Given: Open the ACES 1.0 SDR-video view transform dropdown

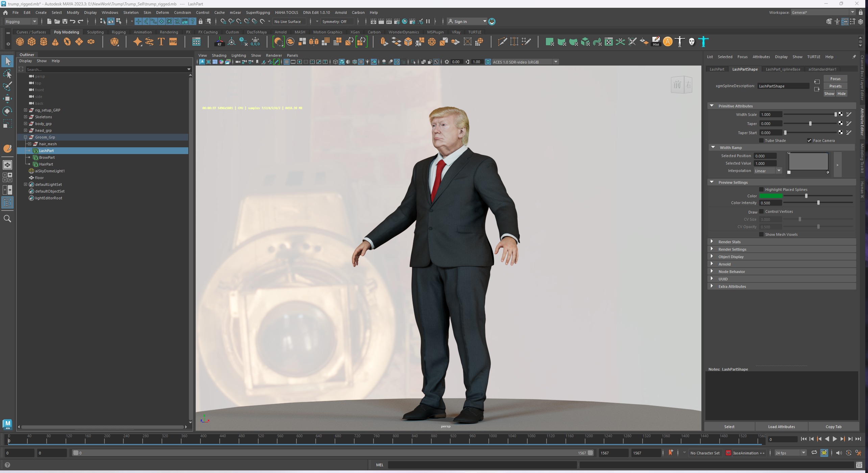Looking at the screenshot, I should click(x=525, y=62).
